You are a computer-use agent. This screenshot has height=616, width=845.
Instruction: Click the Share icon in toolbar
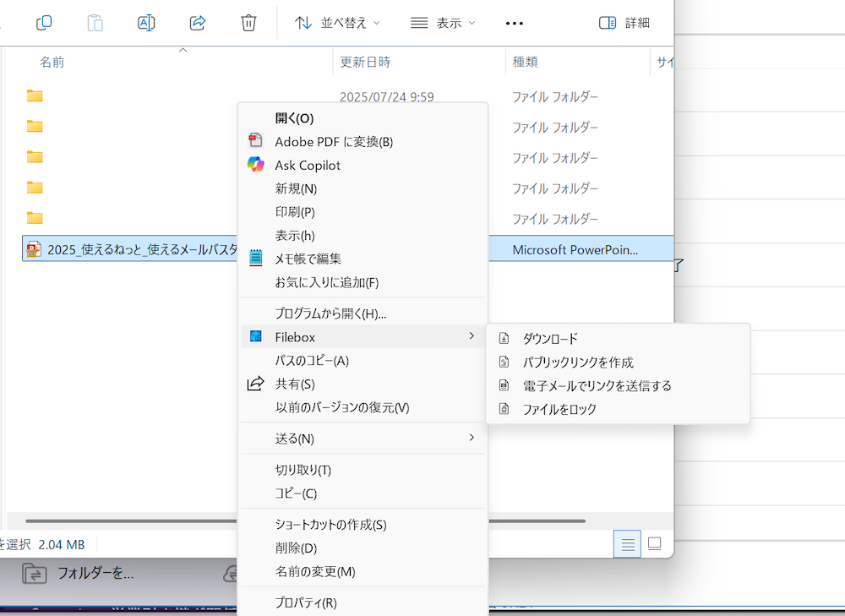tap(198, 23)
